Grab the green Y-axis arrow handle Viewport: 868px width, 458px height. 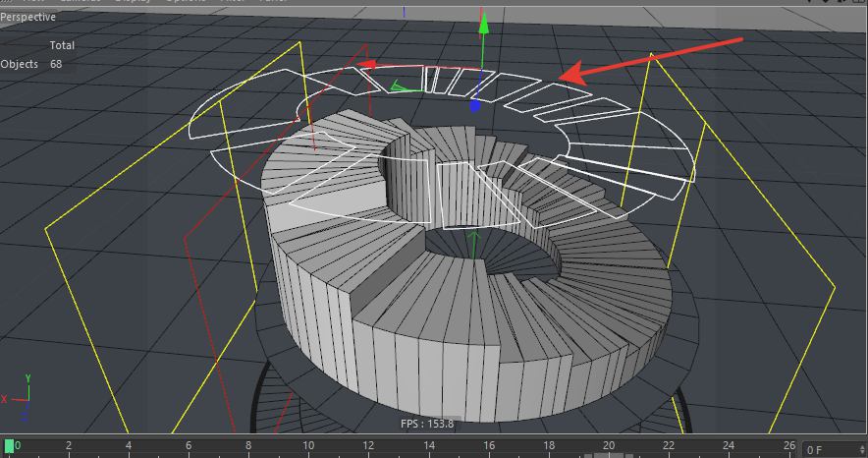click(484, 23)
